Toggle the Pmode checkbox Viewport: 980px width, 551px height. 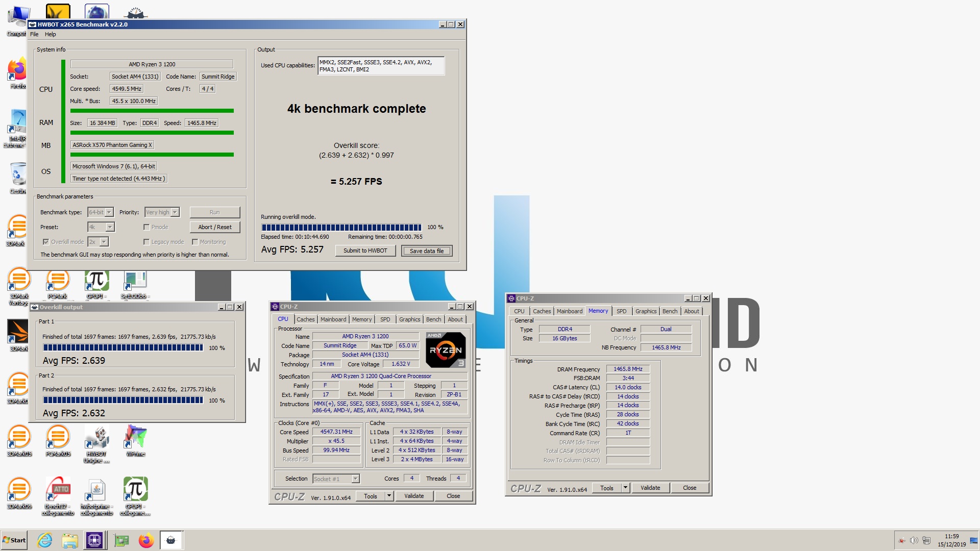tap(146, 227)
